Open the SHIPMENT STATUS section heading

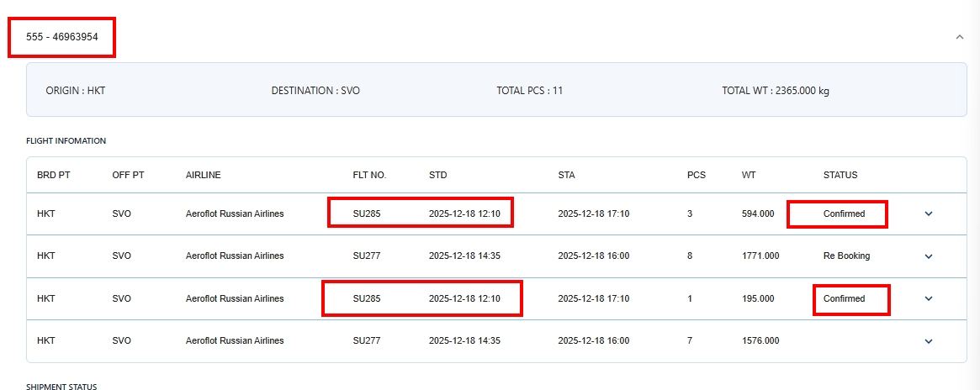point(61,386)
